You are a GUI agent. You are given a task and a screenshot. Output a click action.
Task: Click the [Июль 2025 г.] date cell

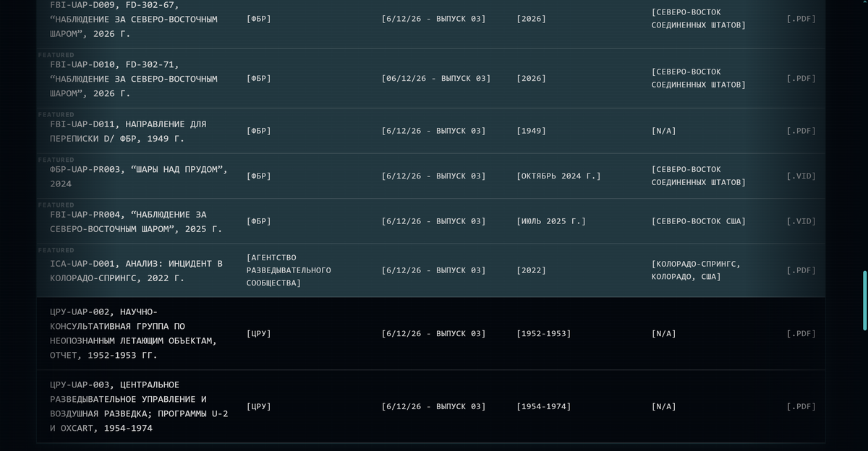tap(551, 221)
